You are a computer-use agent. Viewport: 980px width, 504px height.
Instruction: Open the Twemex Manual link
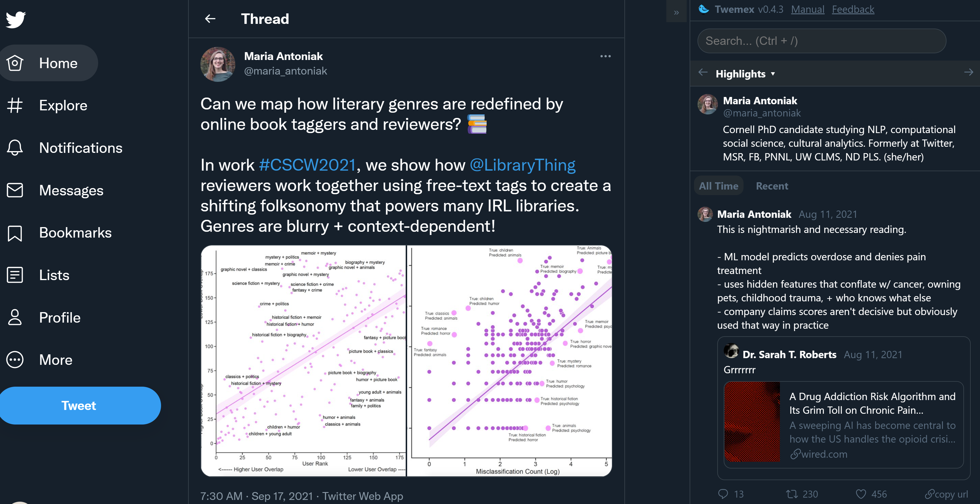pyautogui.click(x=807, y=9)
